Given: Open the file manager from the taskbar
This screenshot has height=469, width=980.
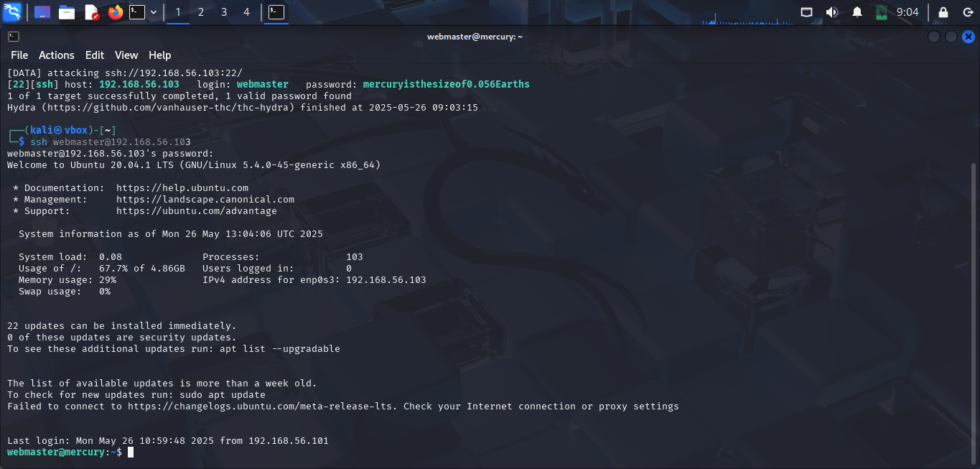Looking at the screenshot, I should [67, 11].
